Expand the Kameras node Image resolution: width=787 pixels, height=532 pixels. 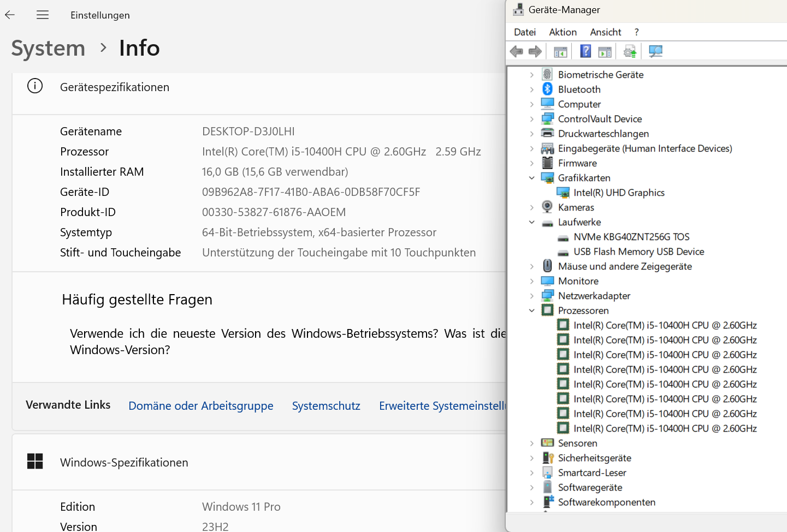532,207
